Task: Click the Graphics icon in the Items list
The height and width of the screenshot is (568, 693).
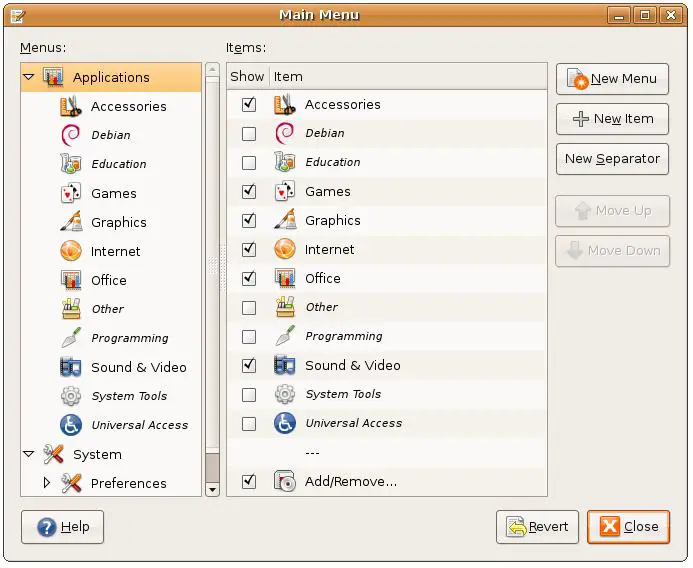Action: click(285, 220)
